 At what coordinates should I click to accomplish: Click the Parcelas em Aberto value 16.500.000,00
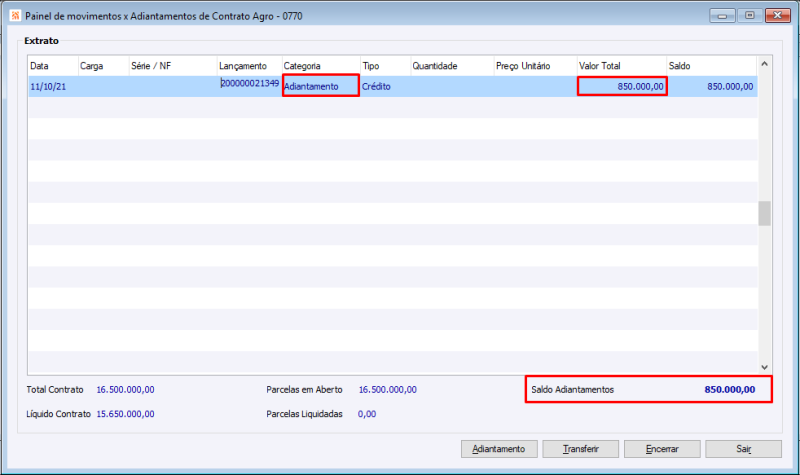[388, 390]
